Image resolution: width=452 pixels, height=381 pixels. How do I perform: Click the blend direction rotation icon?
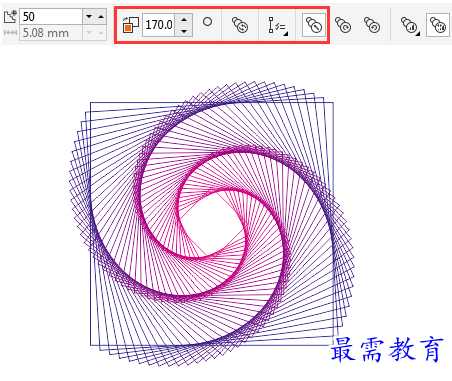[131, 25]
